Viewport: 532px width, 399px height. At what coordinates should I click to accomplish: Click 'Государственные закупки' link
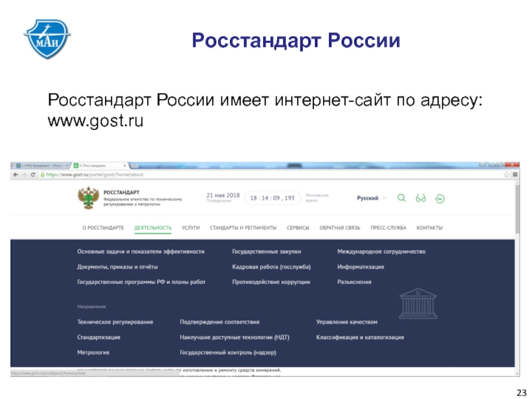(267, 252)
